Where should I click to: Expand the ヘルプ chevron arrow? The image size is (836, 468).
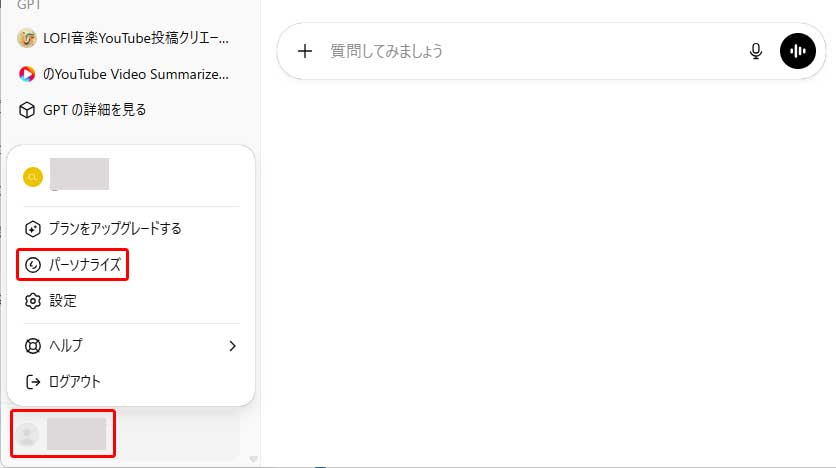(x=232, y=346)
